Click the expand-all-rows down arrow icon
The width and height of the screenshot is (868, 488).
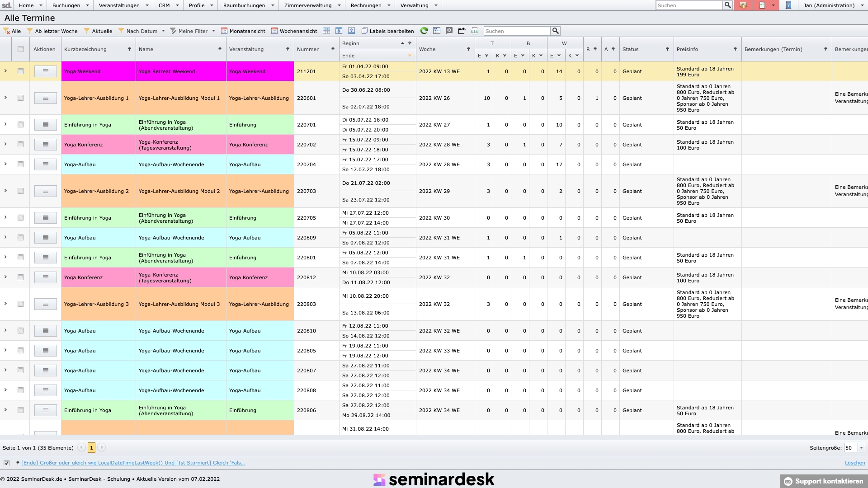[339, 31]
